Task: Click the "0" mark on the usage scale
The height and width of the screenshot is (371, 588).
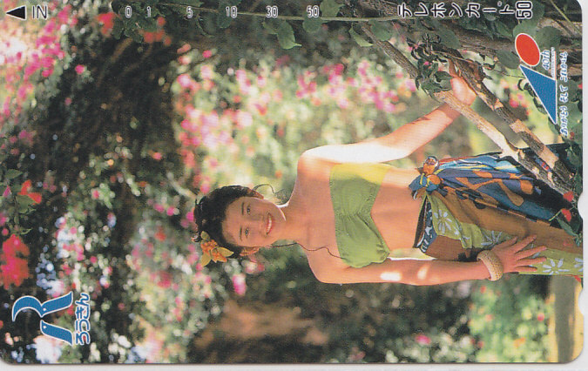Action: [128, 12]
